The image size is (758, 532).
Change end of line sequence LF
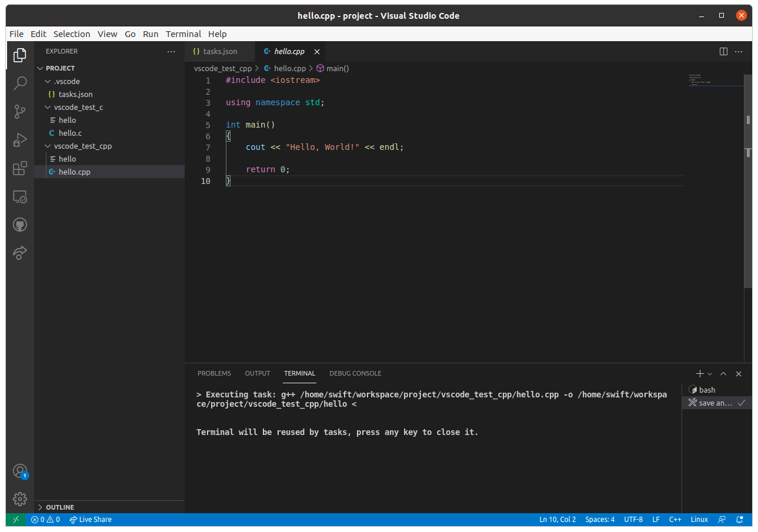656,520
